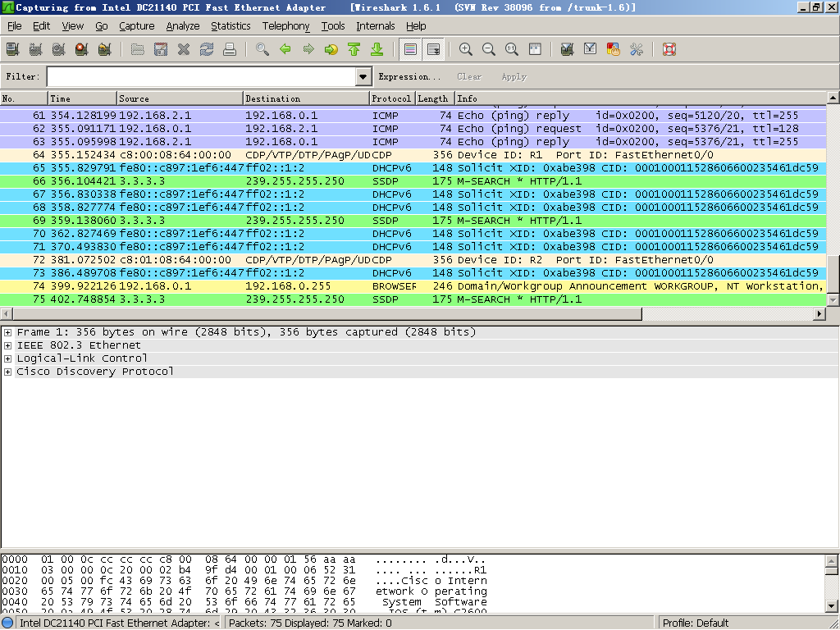Select packet 64 CDP Device ID R1

(x=413, y=155)
